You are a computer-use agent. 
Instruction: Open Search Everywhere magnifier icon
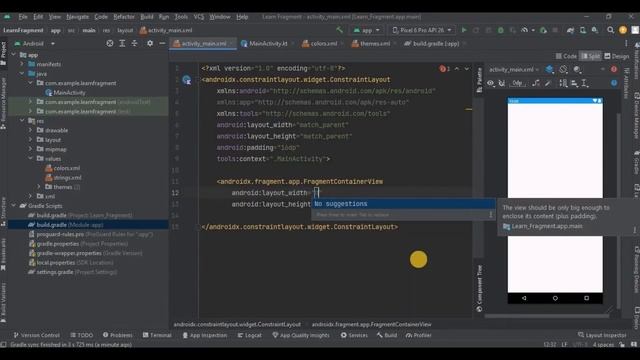tap(610, 30)
